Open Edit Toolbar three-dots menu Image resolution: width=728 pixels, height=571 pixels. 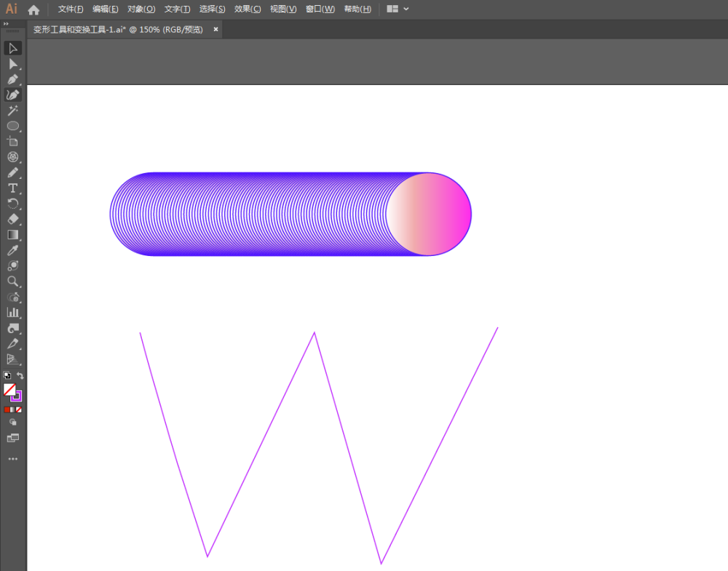(x=13, y=459)
